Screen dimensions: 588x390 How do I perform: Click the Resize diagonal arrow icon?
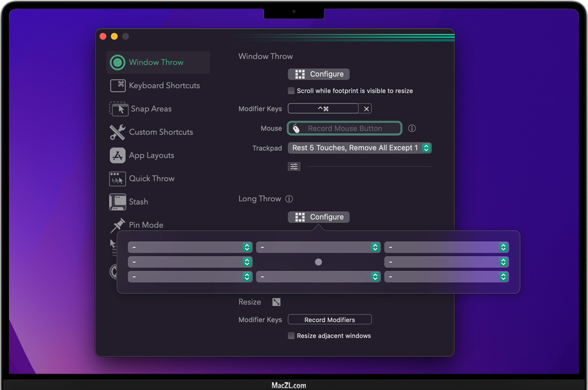tap(276, 302)
